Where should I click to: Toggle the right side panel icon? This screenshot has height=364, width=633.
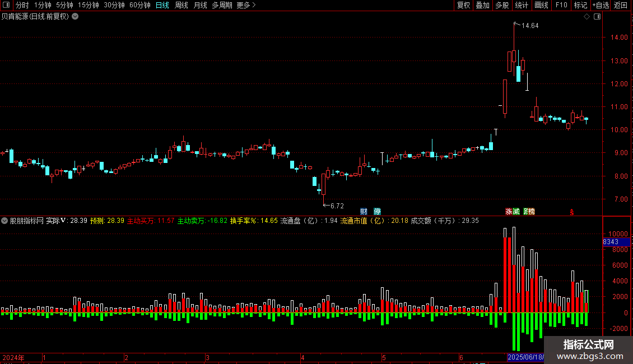click(x=597, y=17)
